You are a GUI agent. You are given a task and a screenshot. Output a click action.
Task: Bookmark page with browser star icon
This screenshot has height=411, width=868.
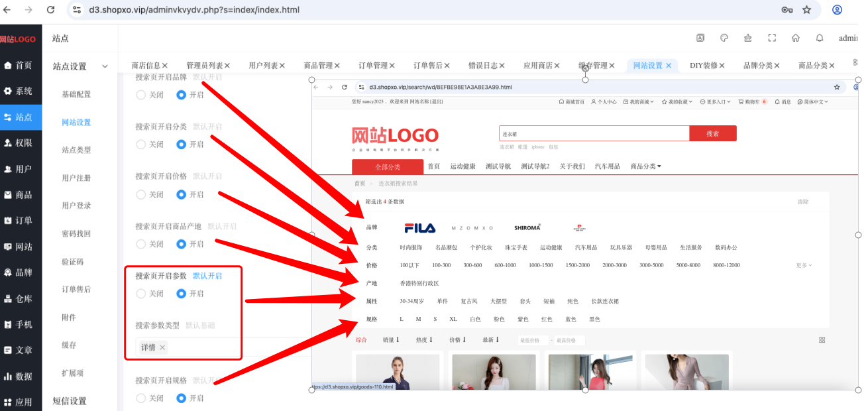(806, 10)
